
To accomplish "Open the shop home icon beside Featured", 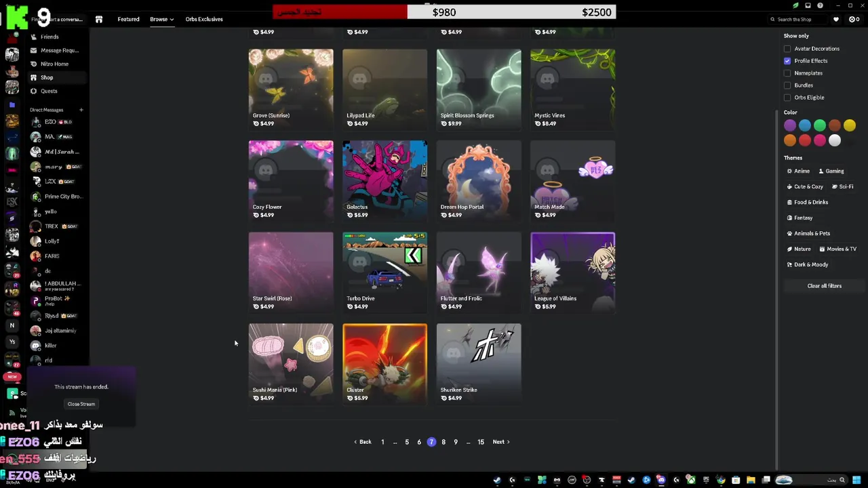I will [99, 19].
